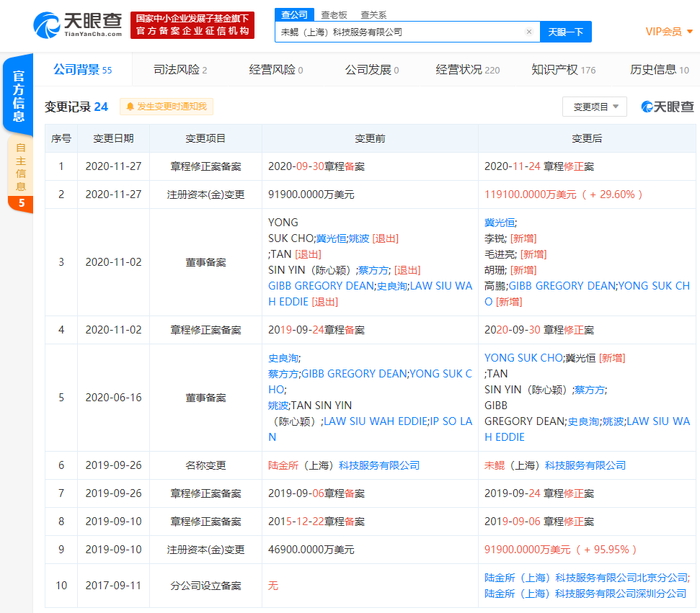Click the 天眼一下 search button
Image resolution: width=700 pixels, height=613 pixels.
[x=566, y=32]
